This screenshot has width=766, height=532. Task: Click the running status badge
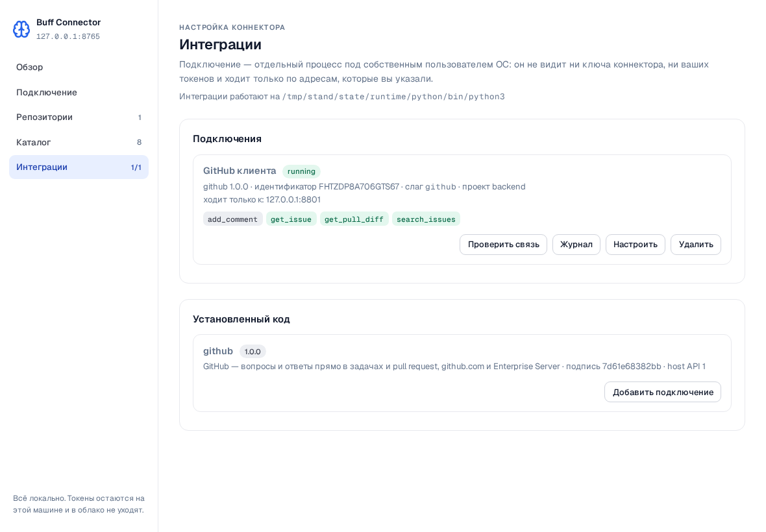(x=301, y=171)
